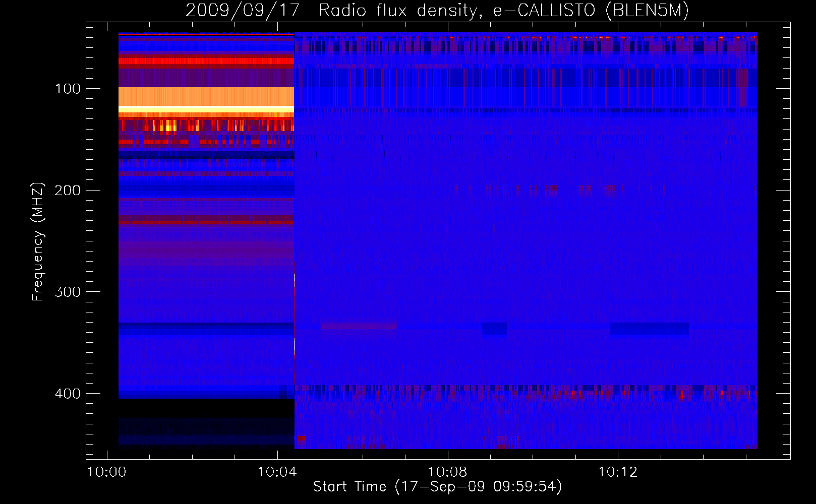This screenshot has height=504, width=816.
Task: Click the wide orange band just below 100 MHz
Action: [x=206, y=96]
